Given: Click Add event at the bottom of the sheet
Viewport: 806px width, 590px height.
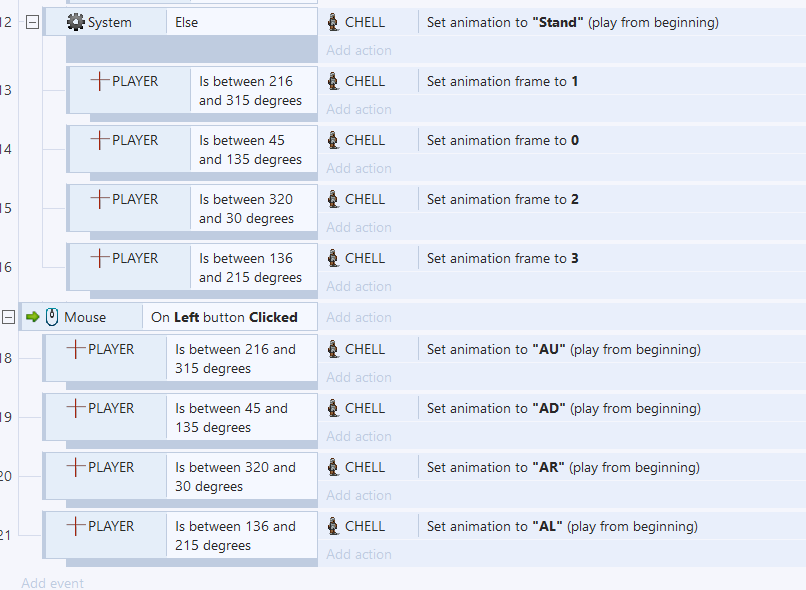Looking at the screenshot, I should [x=52, y=583].
